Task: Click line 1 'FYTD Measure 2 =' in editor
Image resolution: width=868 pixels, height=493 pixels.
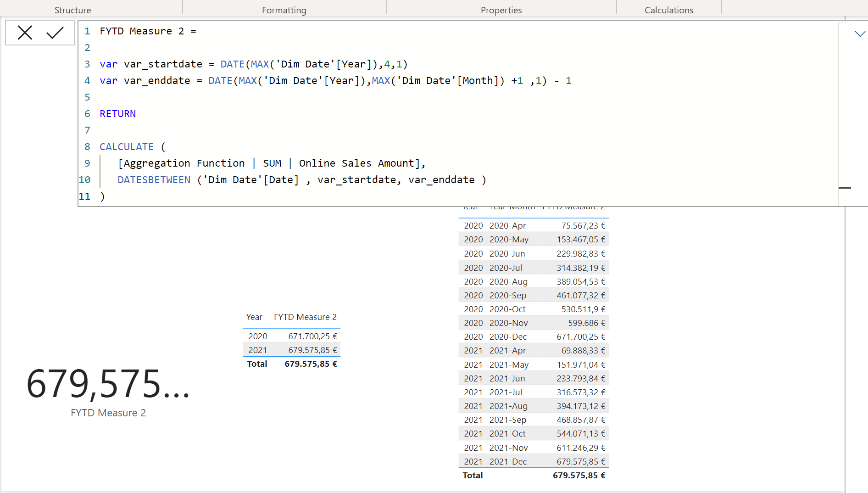Action: pos(148,31)
